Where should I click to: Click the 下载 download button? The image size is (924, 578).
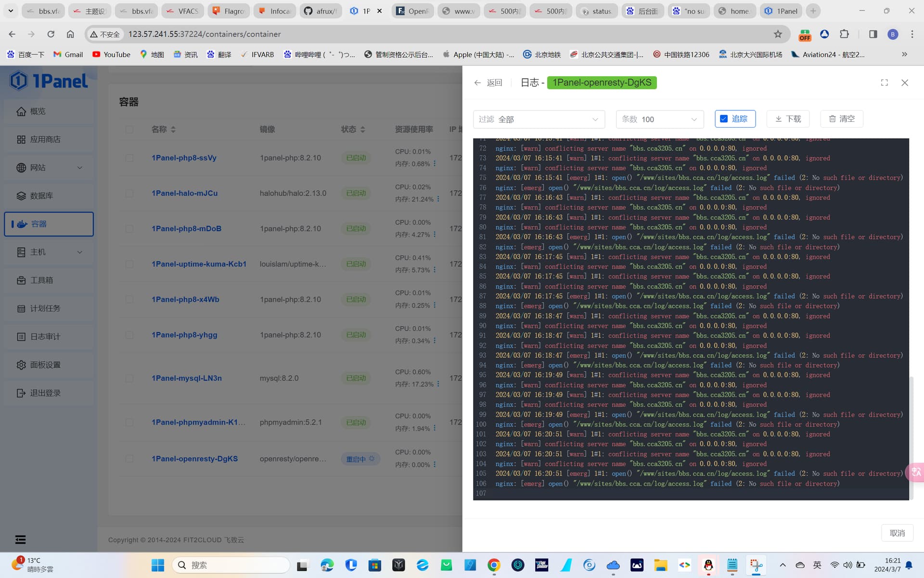tap(788, 119)
